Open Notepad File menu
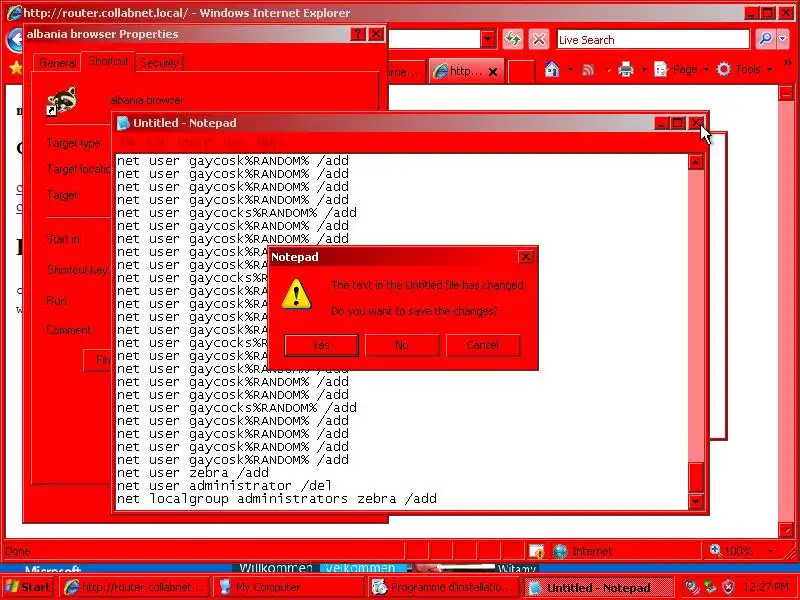Image resolution: width=800 pixels, height=600 pixels. [127, 142]
